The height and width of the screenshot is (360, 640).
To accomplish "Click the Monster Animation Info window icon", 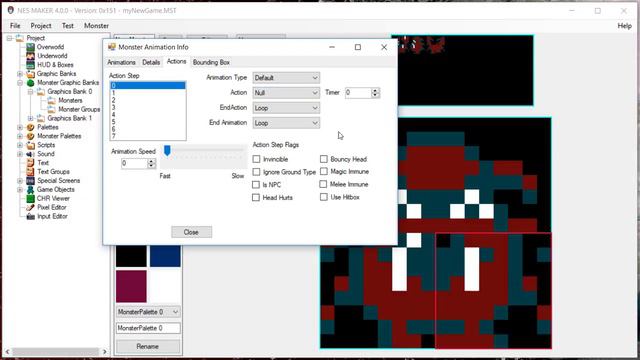I will pos(111,47).
